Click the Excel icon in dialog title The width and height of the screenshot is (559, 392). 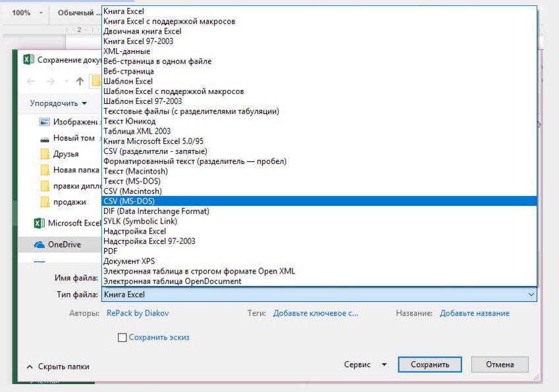pyautogui.click(x=28, y=59)
